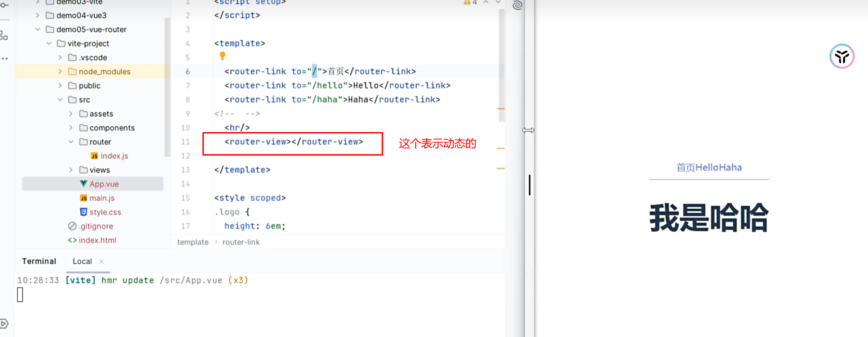868x337 pixels.
Task: Click the public folder icon
Action: [x=72, y=86]
